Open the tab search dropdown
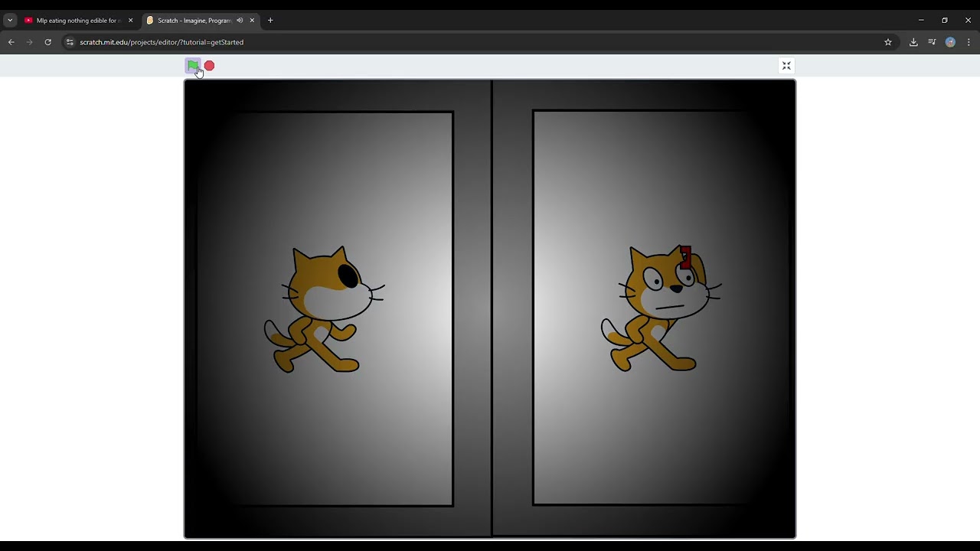This screenshot has width=980, height=551. 10,21
